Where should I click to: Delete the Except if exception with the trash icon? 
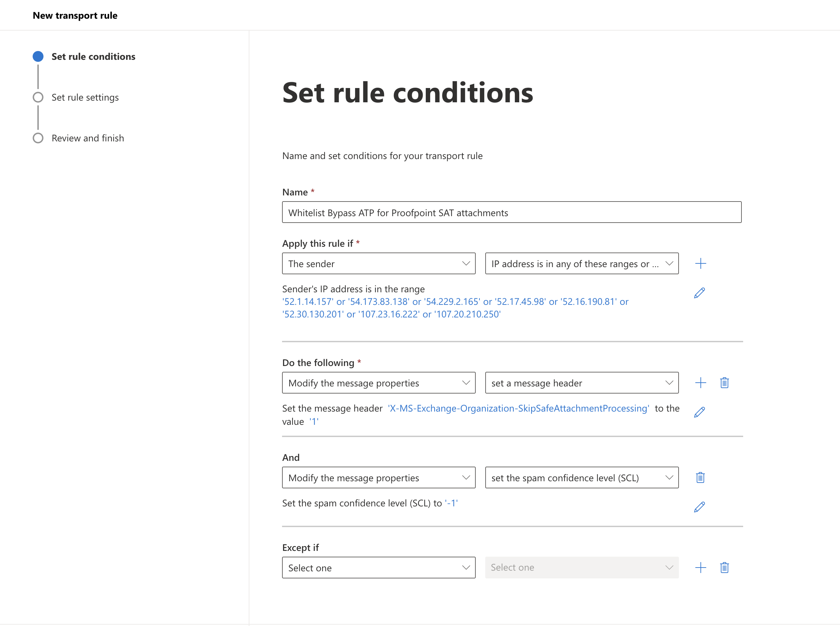[x=724, y=568]
